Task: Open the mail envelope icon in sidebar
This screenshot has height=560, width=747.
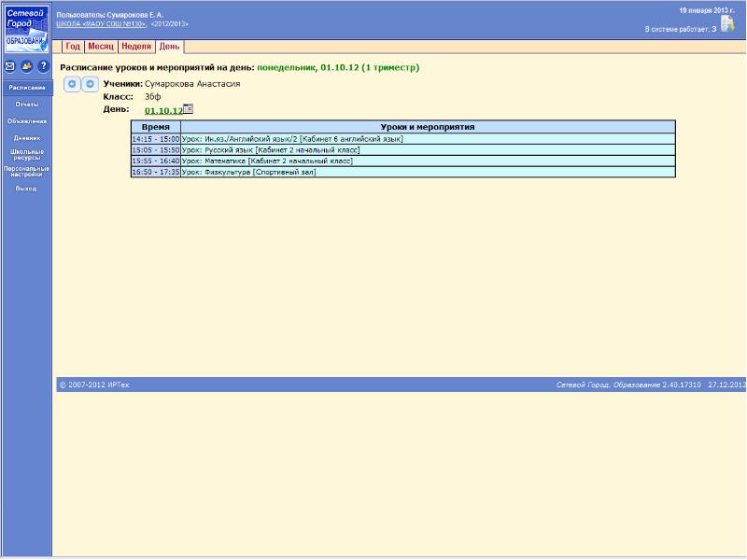Action: [x=9, y=66]
